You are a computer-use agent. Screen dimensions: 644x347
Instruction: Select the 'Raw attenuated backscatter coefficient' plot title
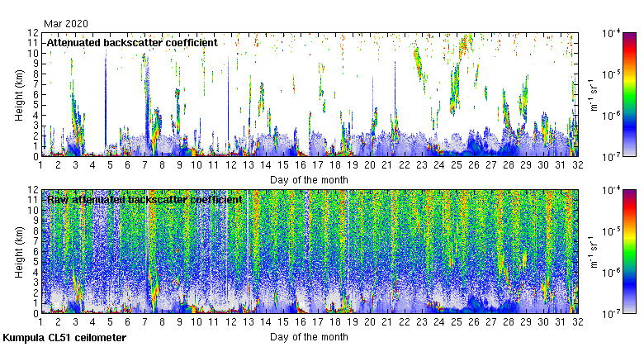click(x=144, y=200)
